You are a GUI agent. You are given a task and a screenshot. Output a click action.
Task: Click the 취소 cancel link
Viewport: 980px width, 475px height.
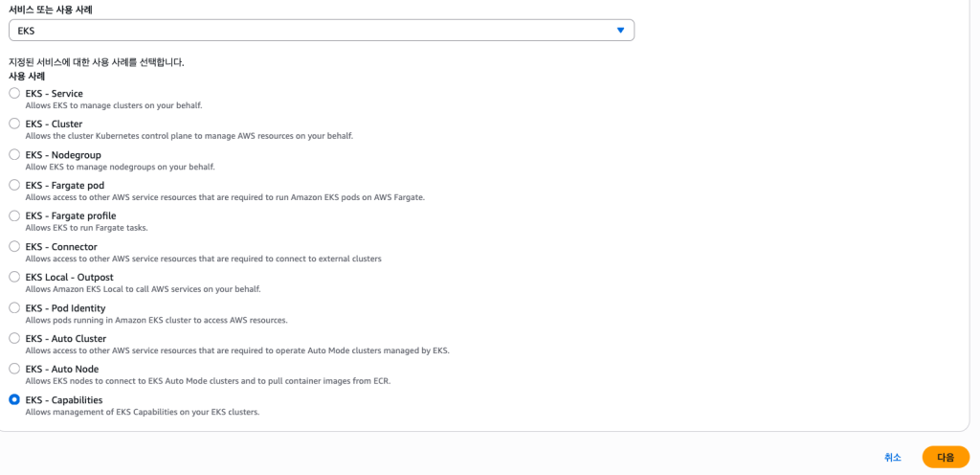(892, 458)
